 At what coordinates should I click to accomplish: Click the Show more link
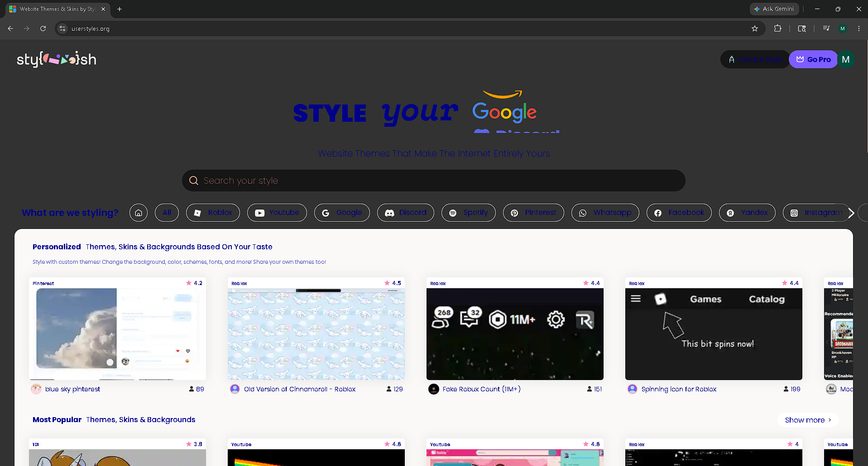click(x=808, y=420)
